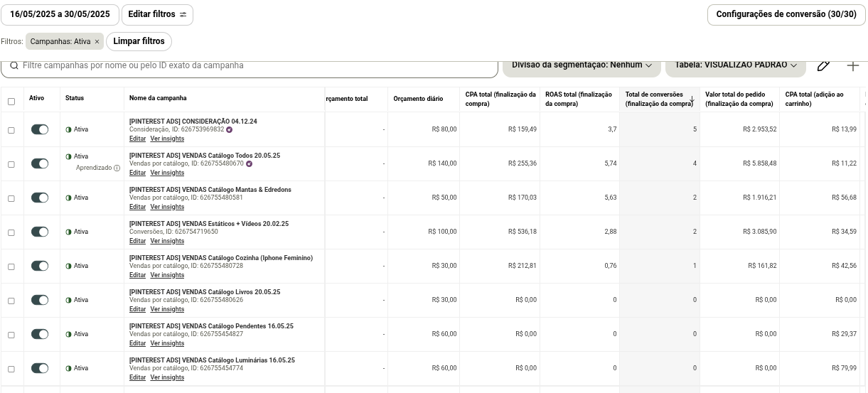Expand the Tabela: VISUALIZAÇÃO PADRÃO dropdown
This screenshot has height=393, width=868.
pyautogui.click(x=735, y=65)
